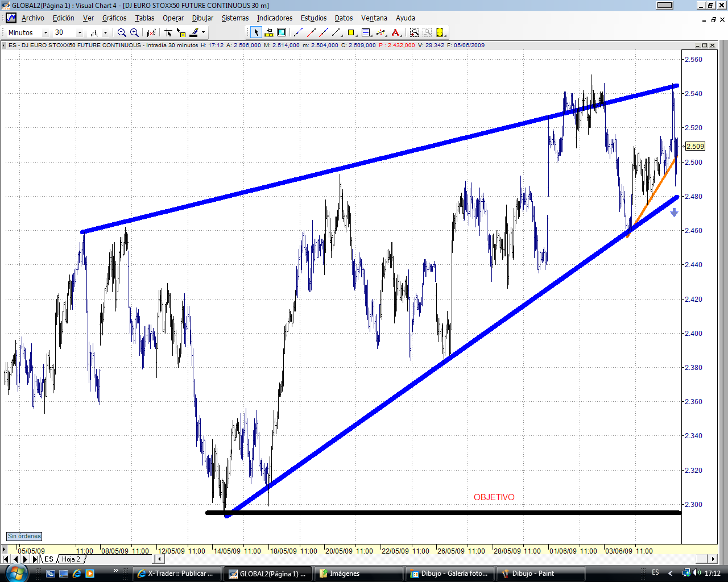The image size is (728, 582).
Task: Open the Ayuda menu
Action: click(x=406, y=18)
